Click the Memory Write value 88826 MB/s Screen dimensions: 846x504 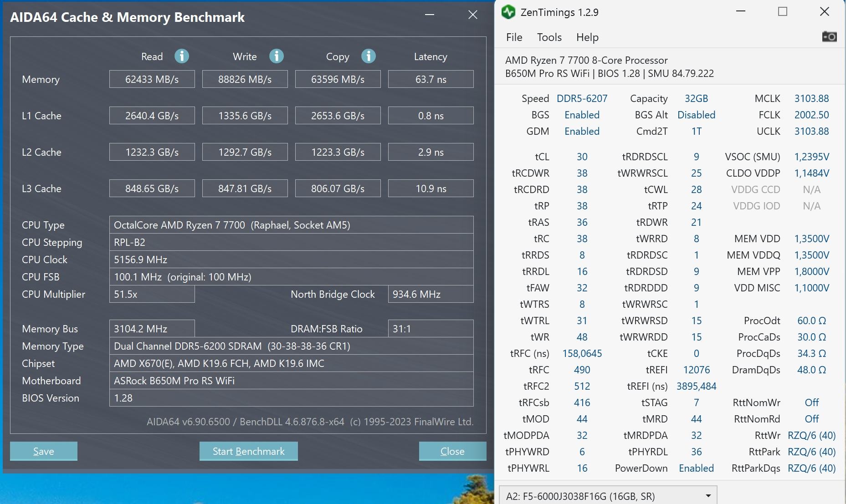pyautogui.click(x=245, y=79)
